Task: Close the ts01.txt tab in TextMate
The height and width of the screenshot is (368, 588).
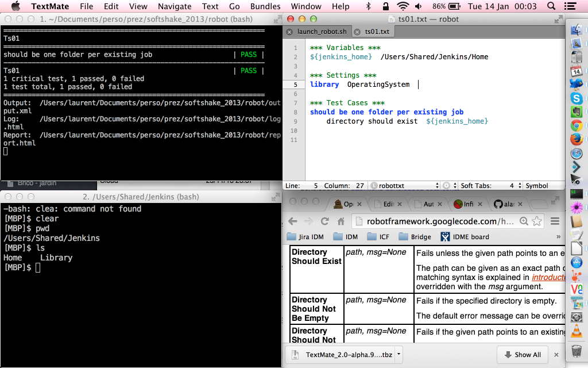Action: [357, 32]
